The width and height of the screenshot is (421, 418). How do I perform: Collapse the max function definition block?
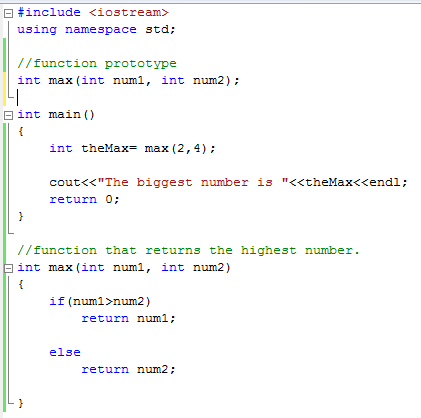(x=8, y=268)
